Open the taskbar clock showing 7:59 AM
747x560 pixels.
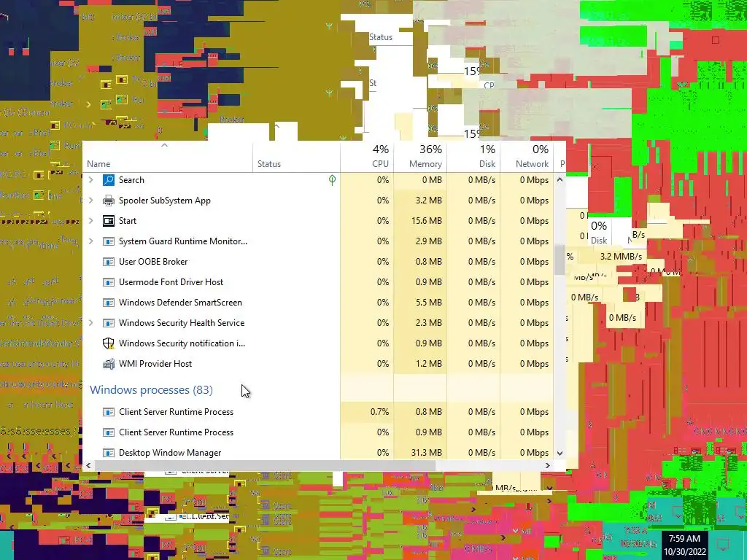(684, 545)
